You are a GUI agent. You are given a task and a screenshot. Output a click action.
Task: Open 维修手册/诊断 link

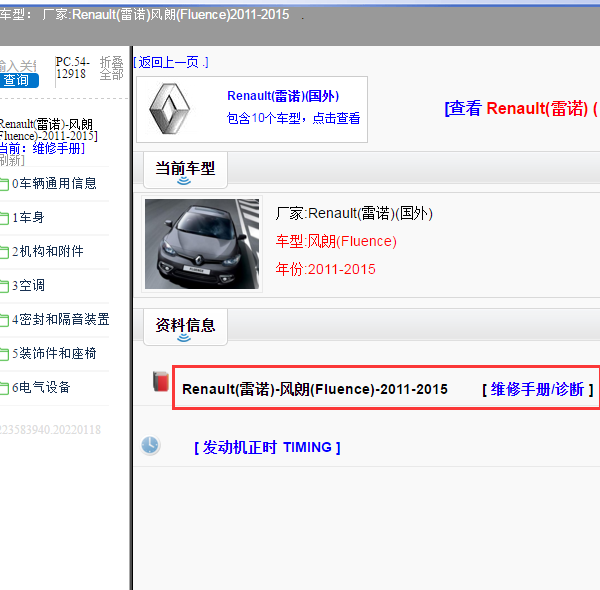pyautogui.click(x=538, y=389)
